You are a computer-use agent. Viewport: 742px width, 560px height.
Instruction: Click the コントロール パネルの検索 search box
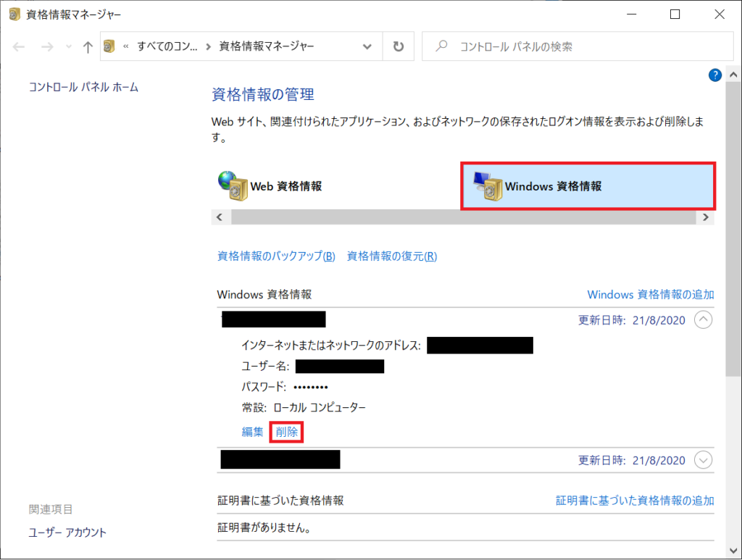[x=578, y=46]
